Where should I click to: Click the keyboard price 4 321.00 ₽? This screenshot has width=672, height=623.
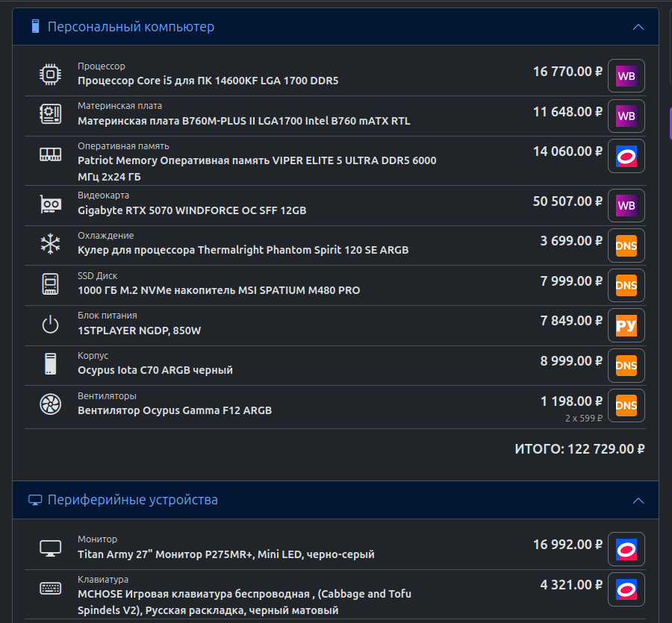[x=571, y=584]
